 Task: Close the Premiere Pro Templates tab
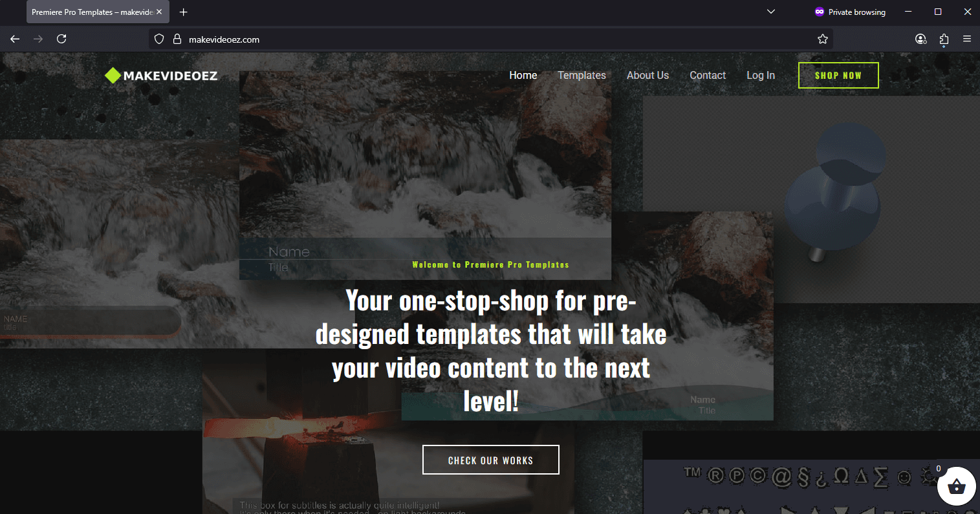(159, 12)
